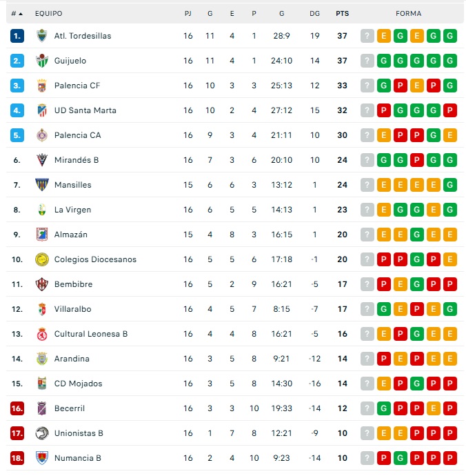
Task: Click Becerril's upcoming match question-mark badge
Action: [367, 408]
